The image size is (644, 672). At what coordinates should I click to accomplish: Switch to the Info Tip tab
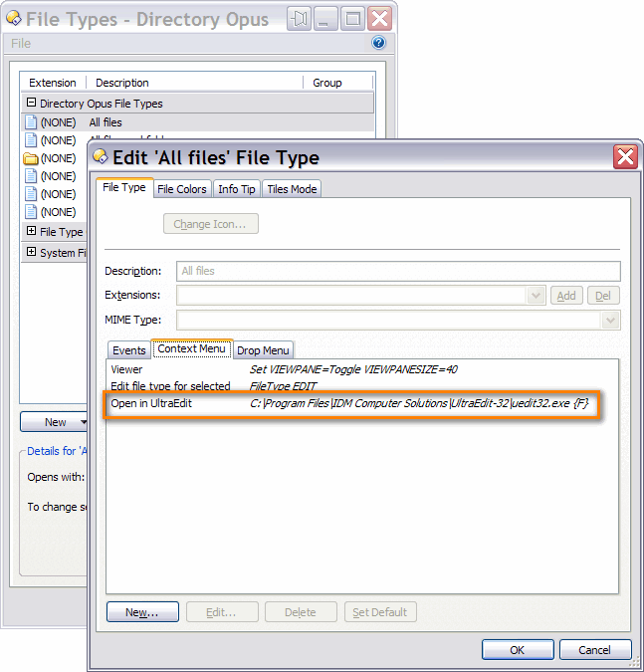(x=237, y=189)
